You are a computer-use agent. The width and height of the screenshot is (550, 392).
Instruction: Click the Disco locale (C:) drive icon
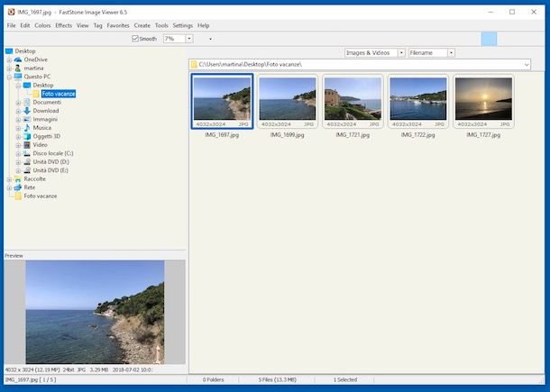(x=27, y=153)
